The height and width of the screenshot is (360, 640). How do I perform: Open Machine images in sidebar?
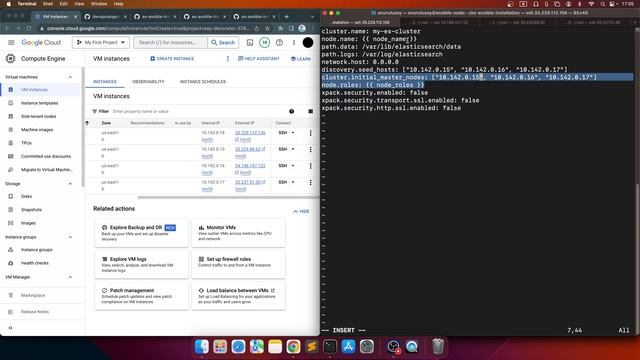coord(37,130)
